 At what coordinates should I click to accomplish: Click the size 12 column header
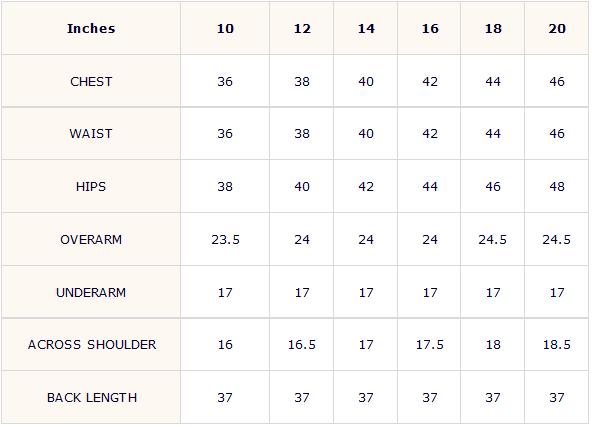click(302, 28)
